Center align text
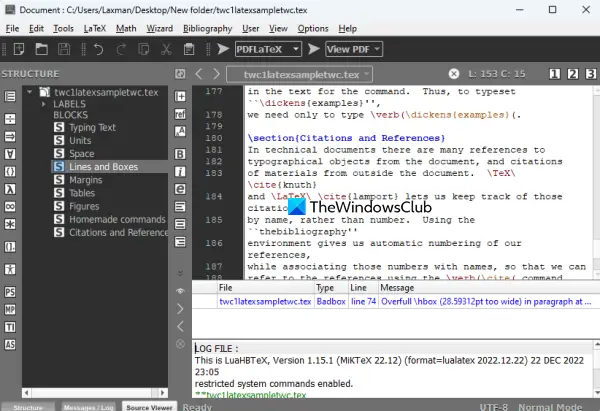The width and height of the screenshot is (600, 411). point(180,224)
